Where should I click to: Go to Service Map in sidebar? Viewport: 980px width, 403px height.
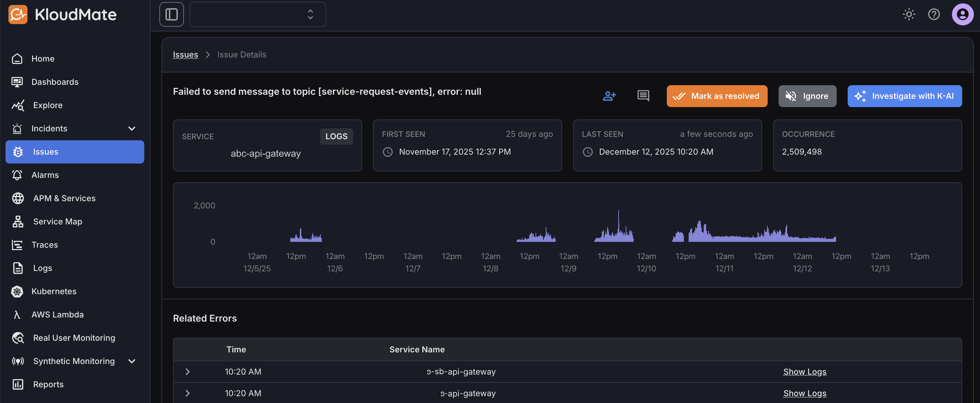[57, 221]
